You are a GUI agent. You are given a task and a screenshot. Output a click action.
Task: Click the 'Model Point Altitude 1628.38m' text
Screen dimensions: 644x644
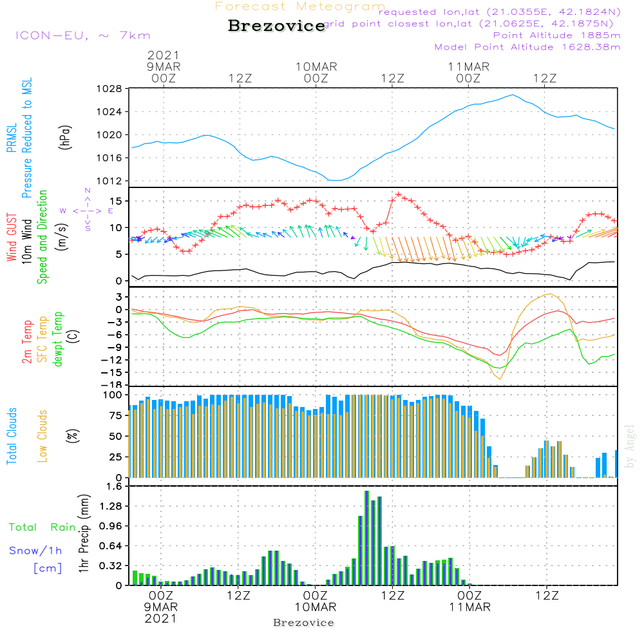527,47
